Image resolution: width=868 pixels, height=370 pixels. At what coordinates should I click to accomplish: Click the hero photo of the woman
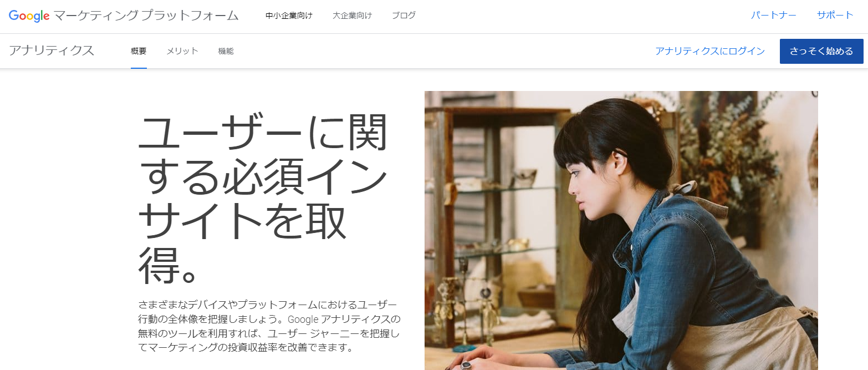(621, 230)
